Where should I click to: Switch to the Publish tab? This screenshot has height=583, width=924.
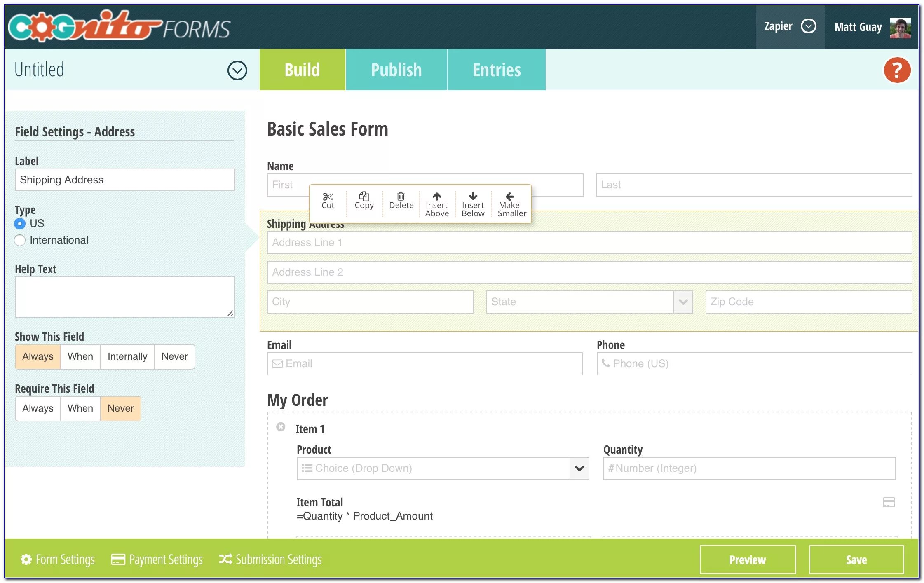[396, 70]
